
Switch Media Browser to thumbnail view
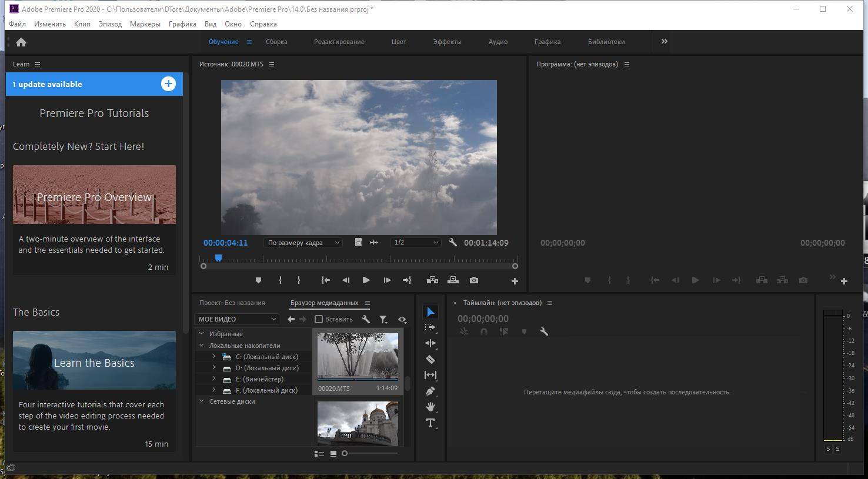click(333, 453)
